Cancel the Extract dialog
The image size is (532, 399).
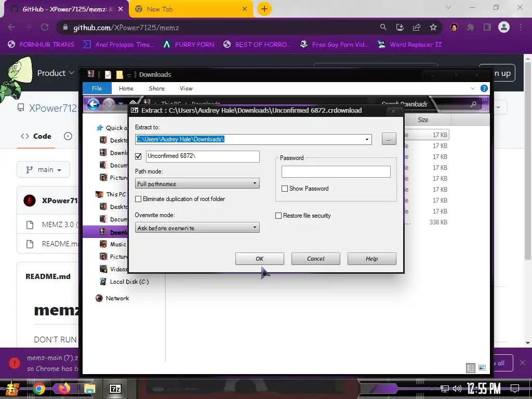(x=315, y=259)
